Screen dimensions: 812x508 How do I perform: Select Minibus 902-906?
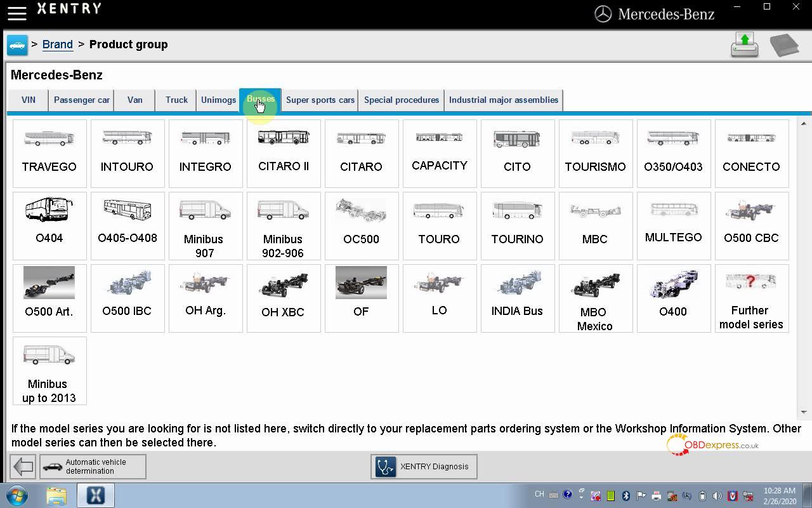tap(284, 226)
